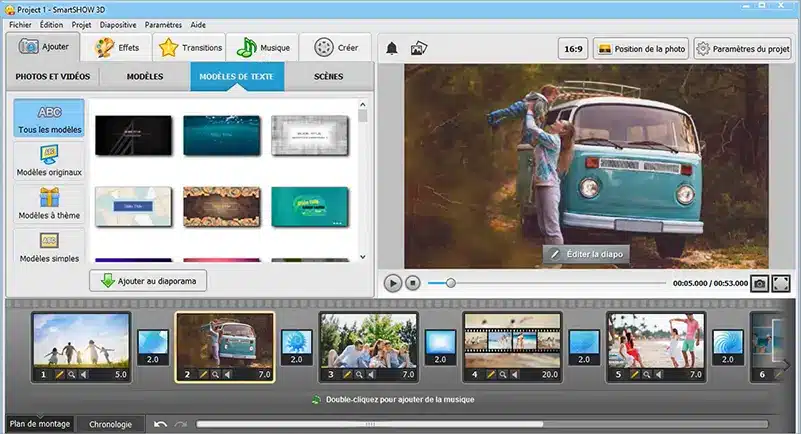801x434 pixels.
Task: Click the Éditer la diapo button
Action: (x=586, y=254)
